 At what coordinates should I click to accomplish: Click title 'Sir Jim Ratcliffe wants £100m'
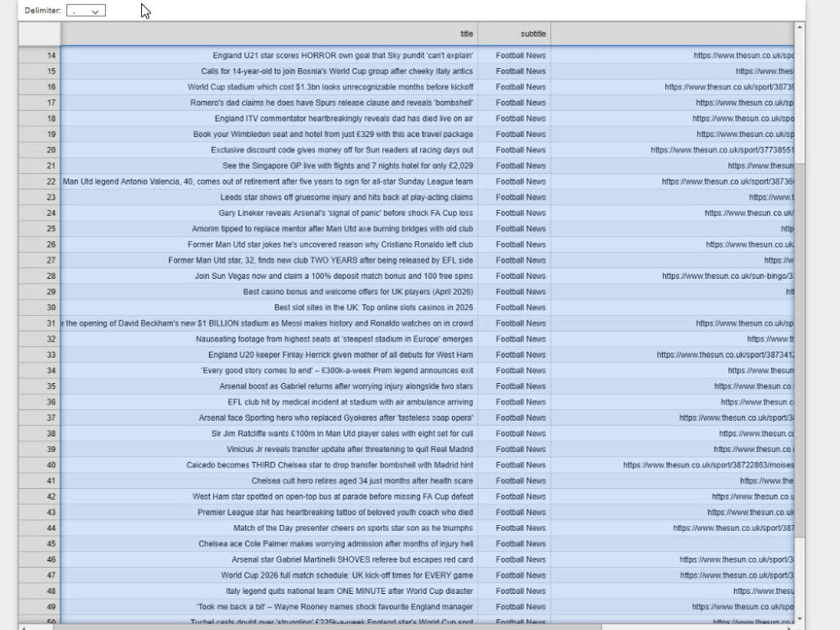tap(343, 433)
